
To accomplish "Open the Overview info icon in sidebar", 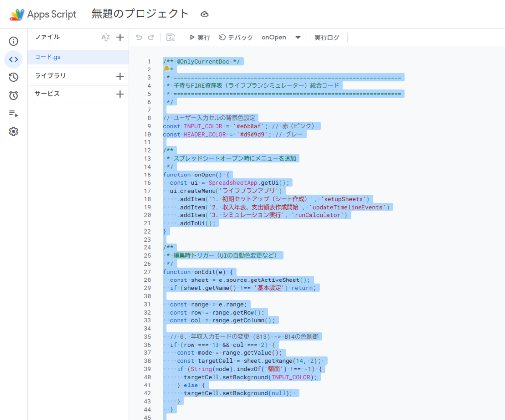I will (x=13, y=41).
